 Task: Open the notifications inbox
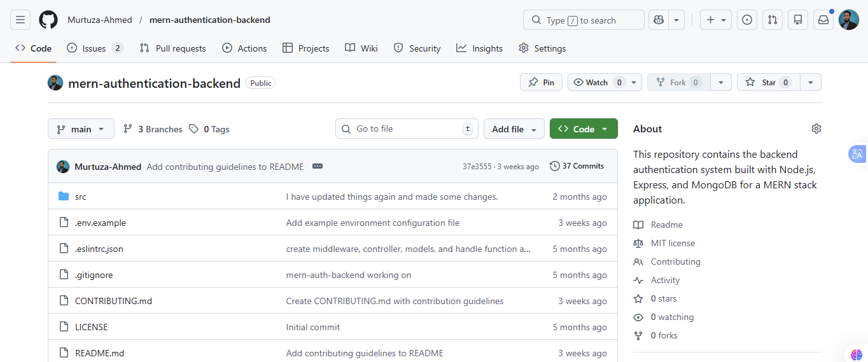[x=823, y=20]
